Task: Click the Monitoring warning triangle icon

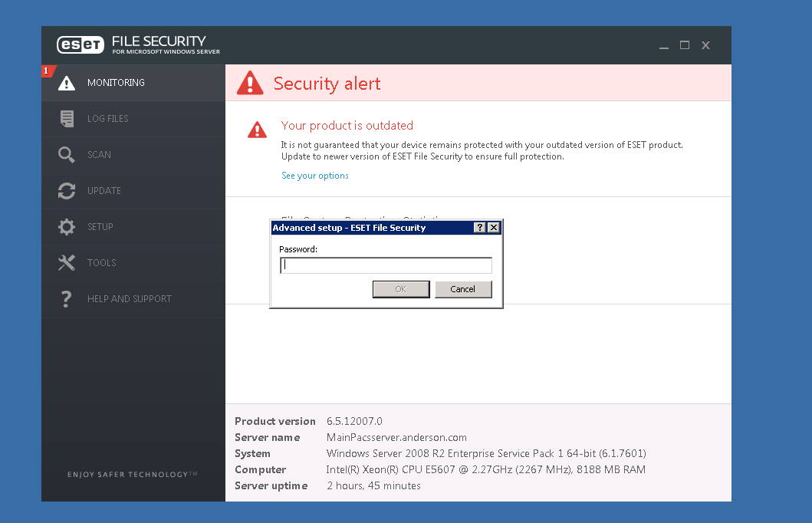Action: click(66, 83)
